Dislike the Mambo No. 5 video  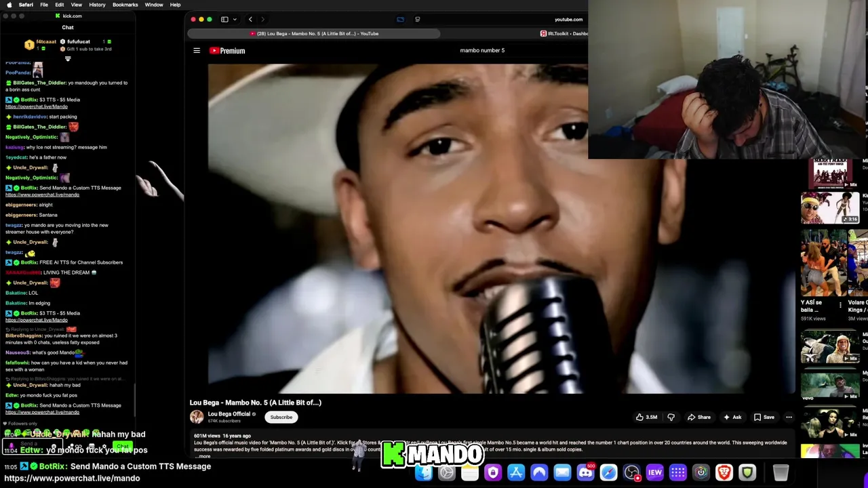(x=671, y=418)
